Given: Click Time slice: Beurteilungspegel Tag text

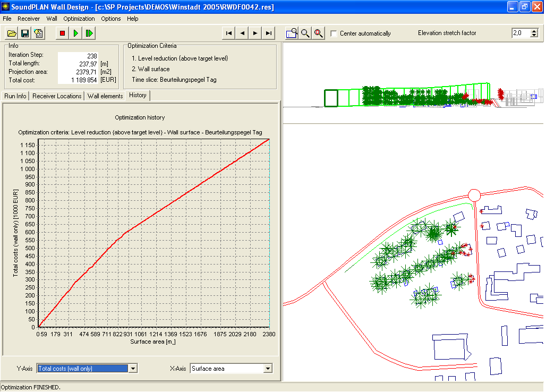Looking at the screenshot, I should [174, 80].
